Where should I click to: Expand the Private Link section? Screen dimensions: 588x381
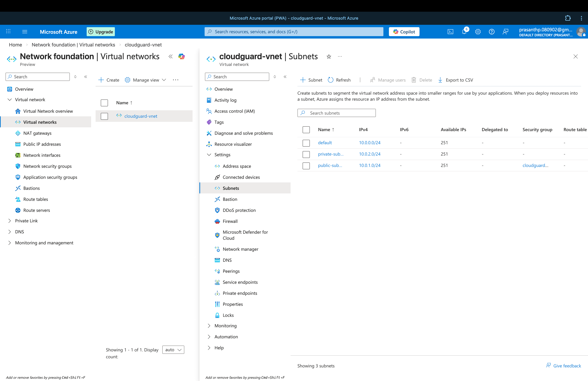10,221
